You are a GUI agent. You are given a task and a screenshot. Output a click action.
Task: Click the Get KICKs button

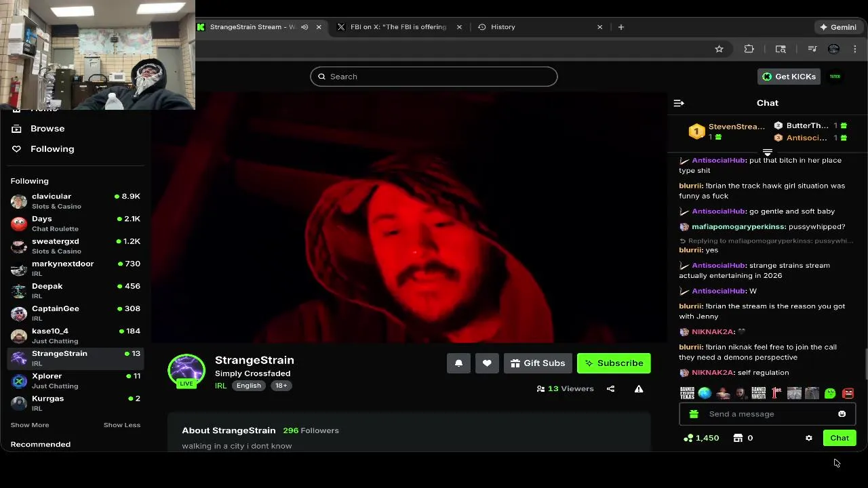(x=789, y=77)
